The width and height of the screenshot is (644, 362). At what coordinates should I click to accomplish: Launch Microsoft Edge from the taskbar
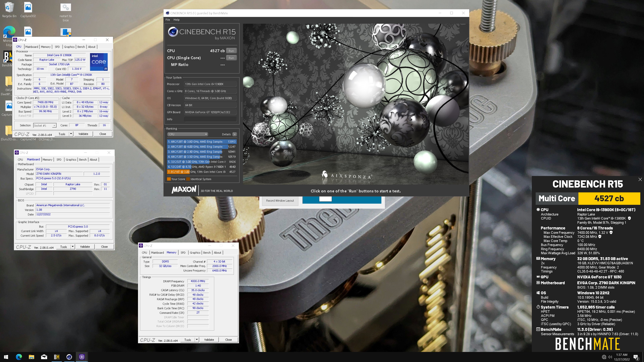click(x=19, y=357)
